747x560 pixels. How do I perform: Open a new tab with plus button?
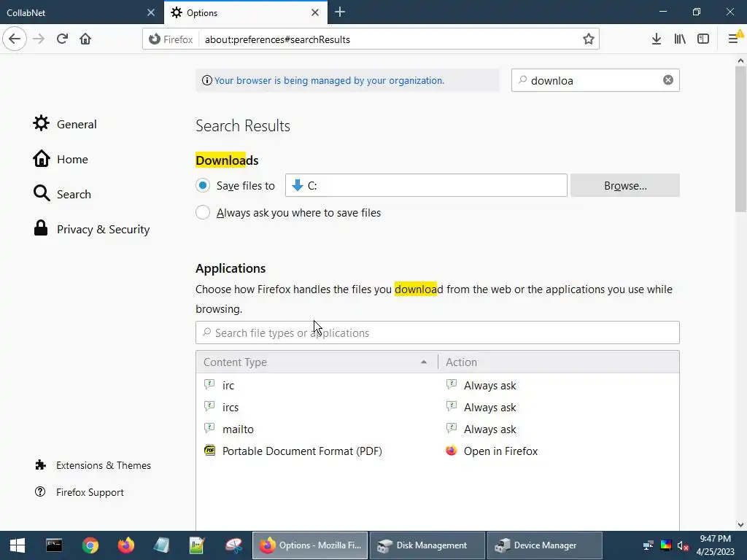[x=340, y=12]
